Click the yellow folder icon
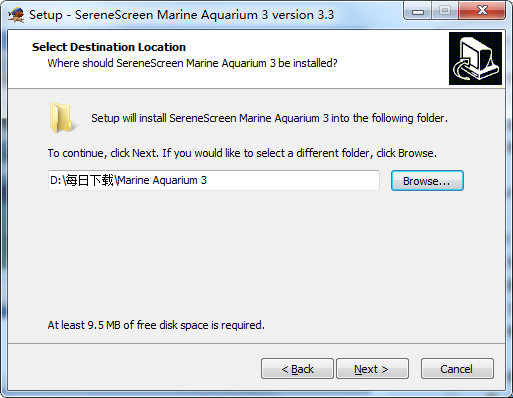This screenshot has height=398, width=513. tap(61, 118)
